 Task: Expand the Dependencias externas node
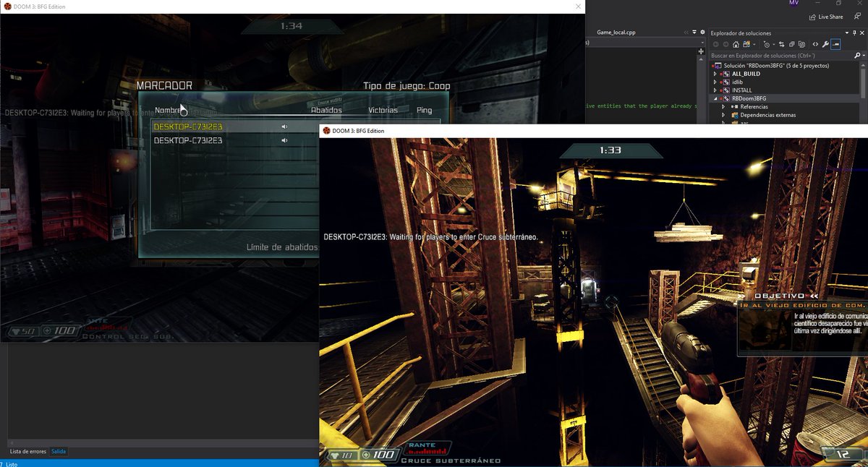723,115
